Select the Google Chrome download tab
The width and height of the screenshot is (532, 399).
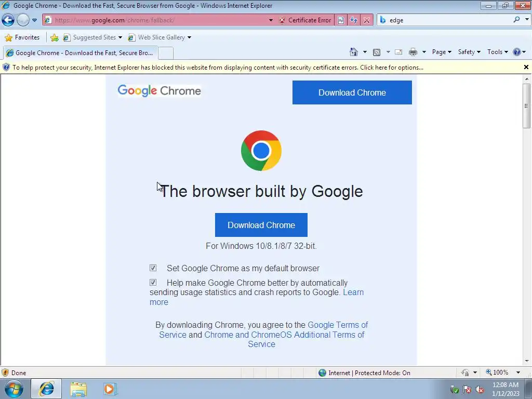click(80, 53)
